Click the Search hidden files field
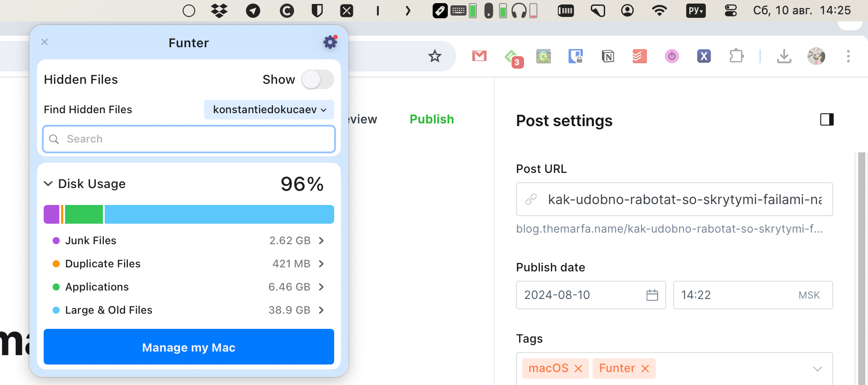This screenshot has width=868, height=385. pos(189,139)
